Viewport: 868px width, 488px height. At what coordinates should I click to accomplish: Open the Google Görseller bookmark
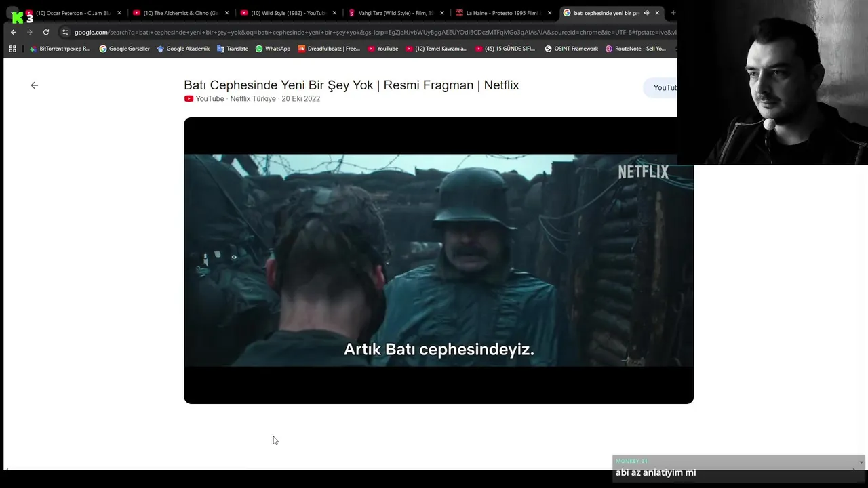[124, 49]
